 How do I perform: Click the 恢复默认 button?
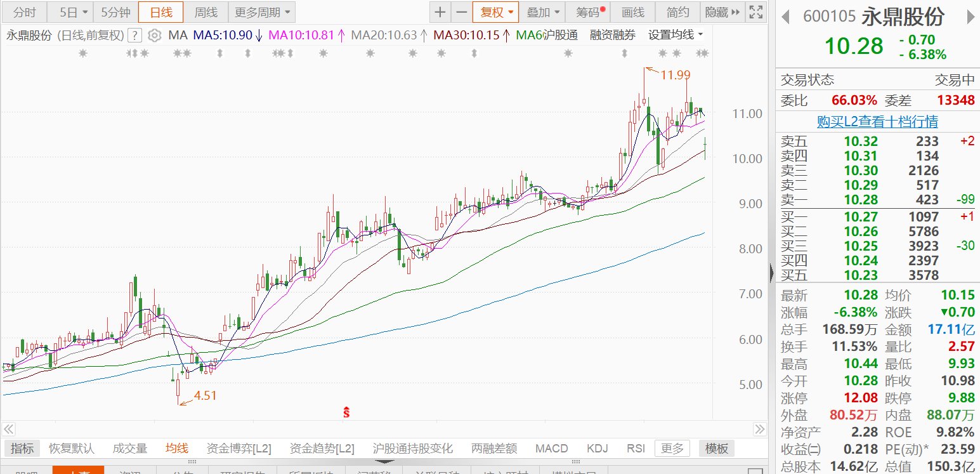[72, 449]
